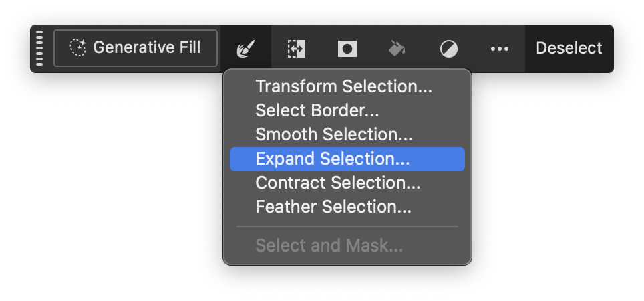Image resolution: width=644 pixels, height=301 pixels.
Task: Open the three-dot More Options menu
Action: [x=500, y=49]
